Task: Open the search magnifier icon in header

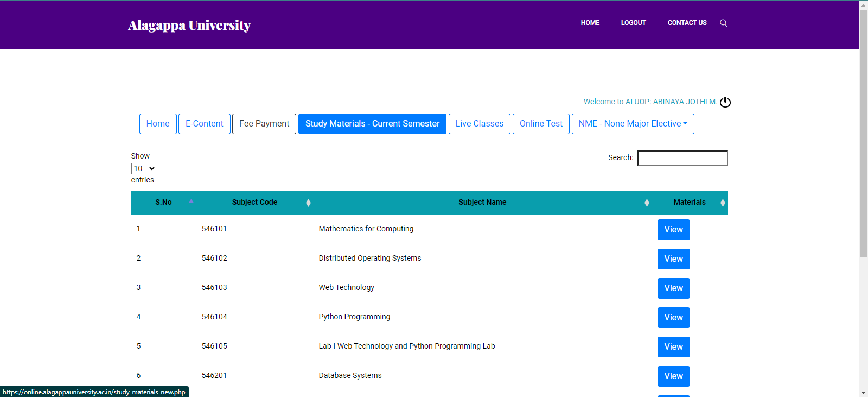Action: coord(724,23)
